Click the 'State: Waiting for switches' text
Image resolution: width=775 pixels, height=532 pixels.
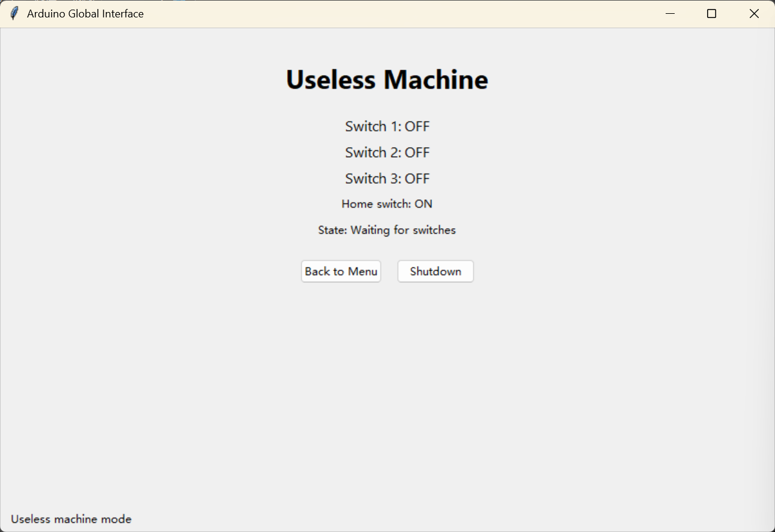point(387,230)
